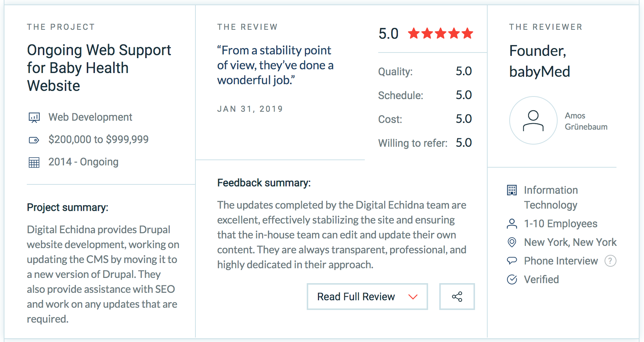
Task: Click the Web Development service label
Action: [x=90, y=117]
